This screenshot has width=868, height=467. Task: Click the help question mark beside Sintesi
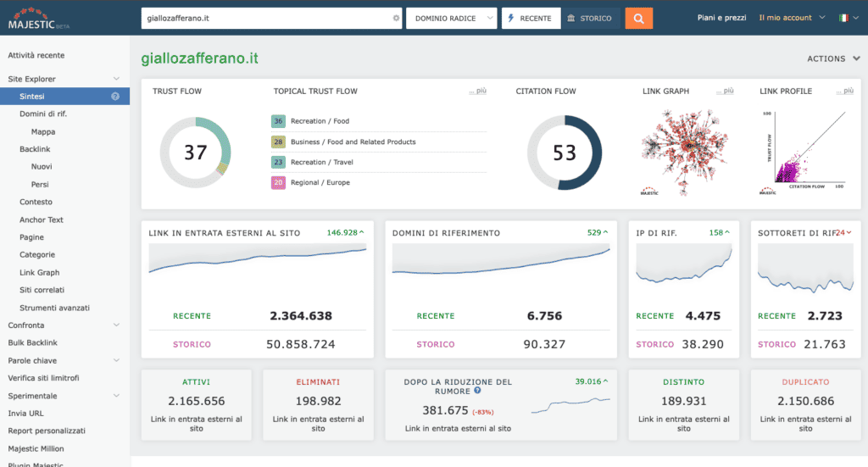pyautogui.click(x=115, y=97)
